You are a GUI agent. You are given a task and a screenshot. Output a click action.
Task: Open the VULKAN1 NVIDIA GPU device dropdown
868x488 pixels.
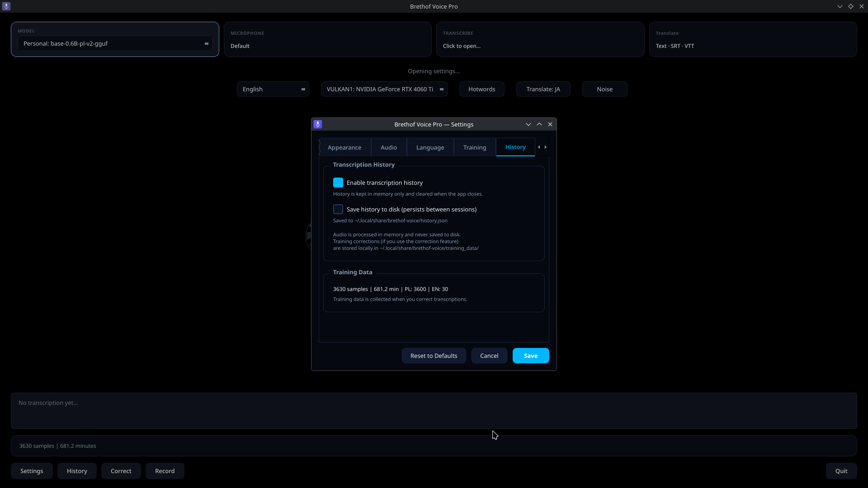pos(384,89)
